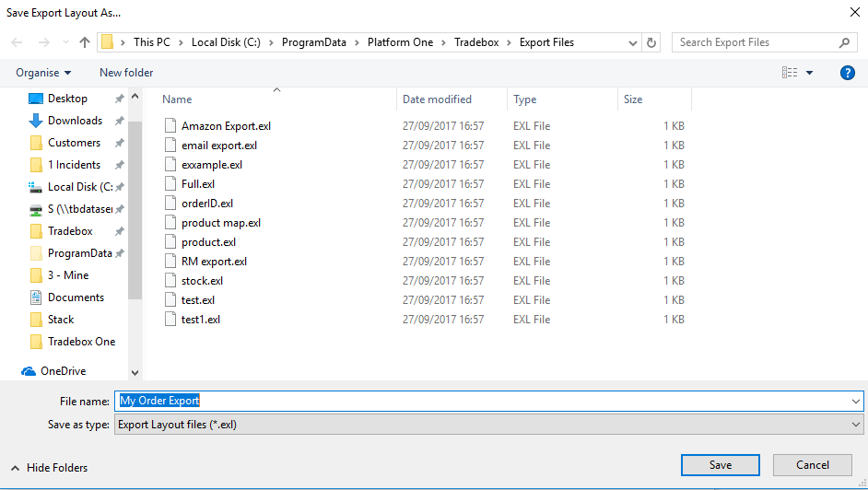Screen dimensions: 868x490
Task: Select the 3 - Mine folder
Action: click(x=68, y=275)
